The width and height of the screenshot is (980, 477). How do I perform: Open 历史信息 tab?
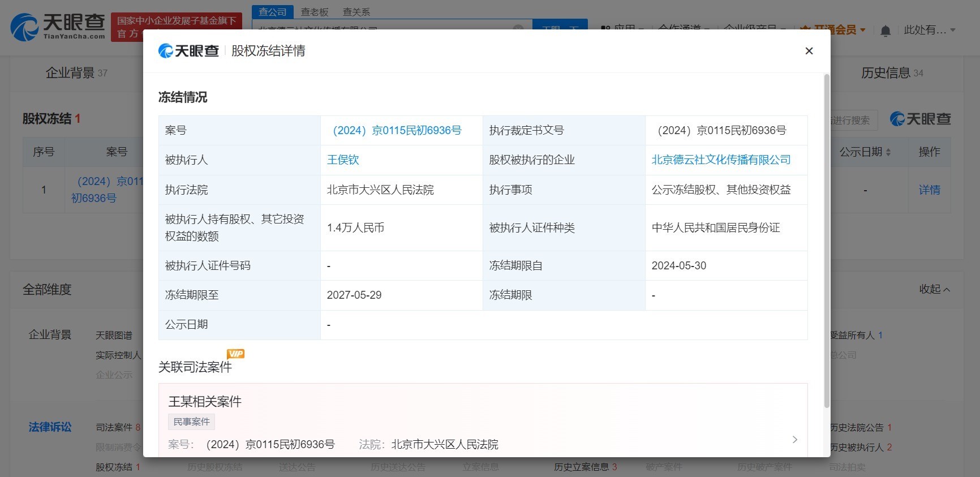[892, 73]
